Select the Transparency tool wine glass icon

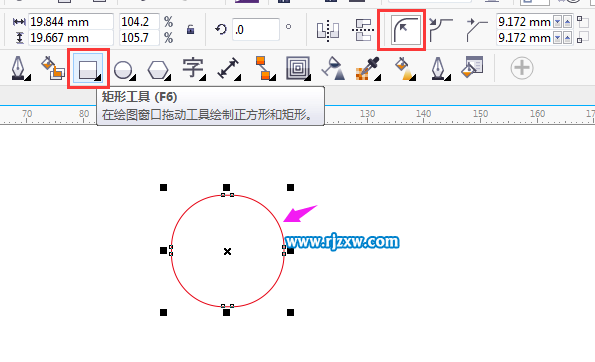[333, 68]
